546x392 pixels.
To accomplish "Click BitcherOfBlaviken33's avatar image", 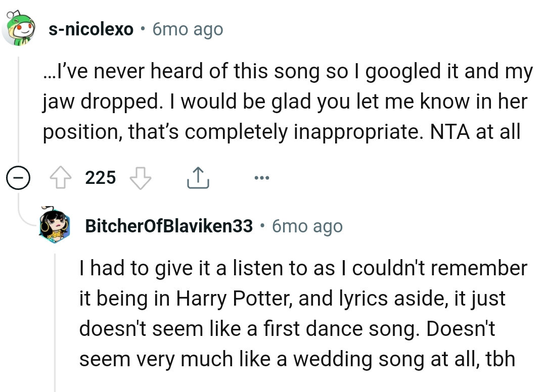I will click(x=54, y=225).
